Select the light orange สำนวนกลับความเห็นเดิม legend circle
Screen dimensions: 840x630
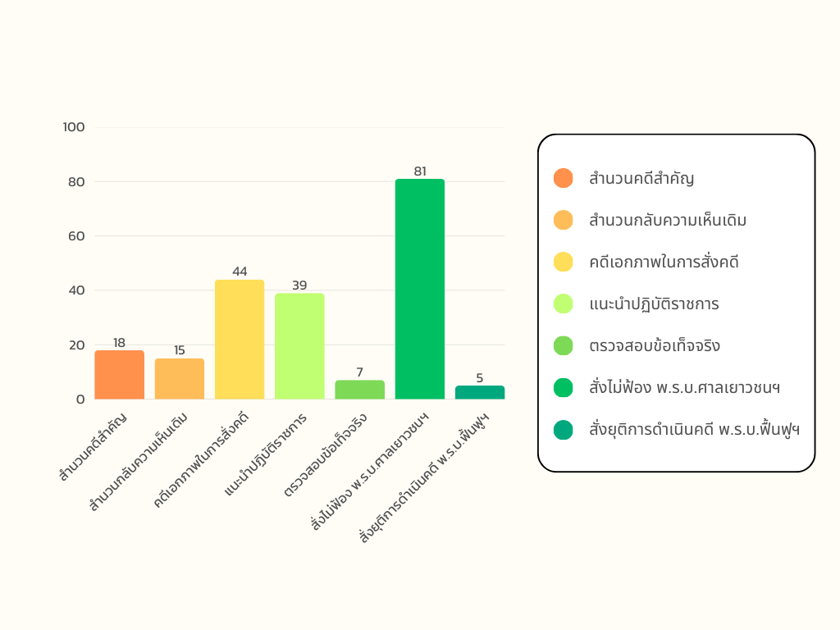(563, 220)
